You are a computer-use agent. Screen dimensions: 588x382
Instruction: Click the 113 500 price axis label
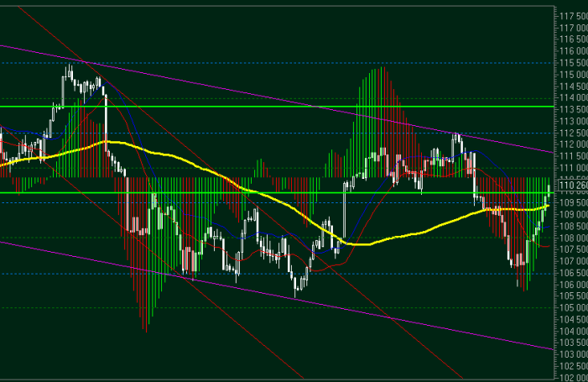574,109
